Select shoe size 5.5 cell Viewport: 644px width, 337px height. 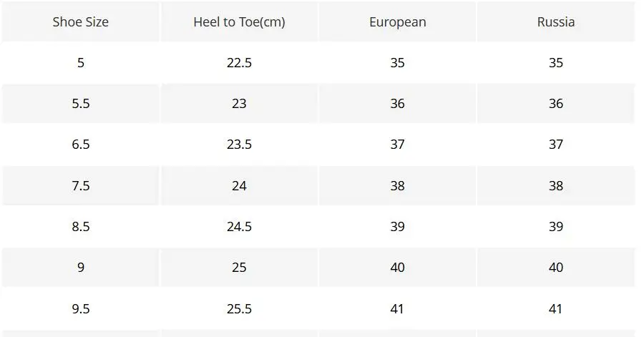[81, 104]
